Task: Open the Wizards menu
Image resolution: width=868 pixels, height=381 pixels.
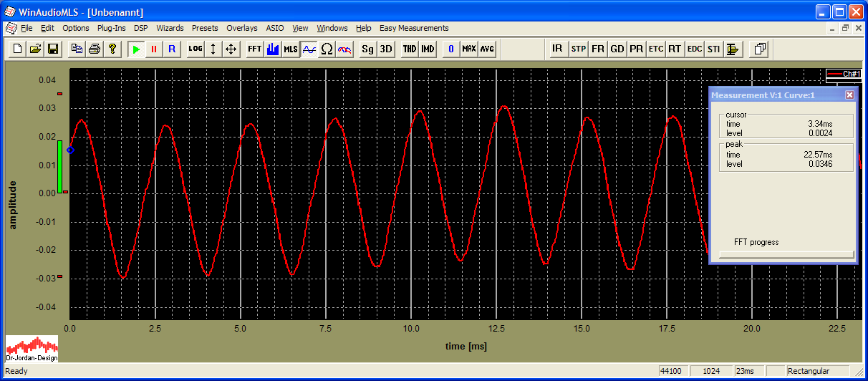Action: click(170, 29)
